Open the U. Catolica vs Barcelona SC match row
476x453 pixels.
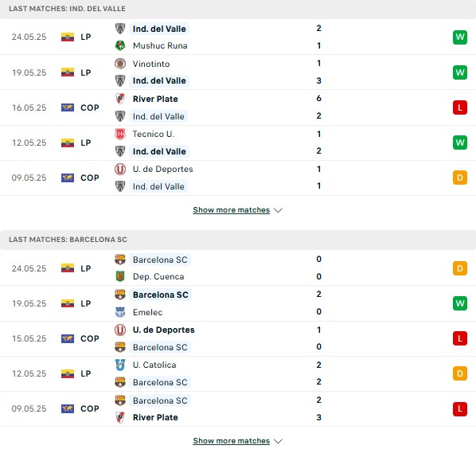pos(238,373)
